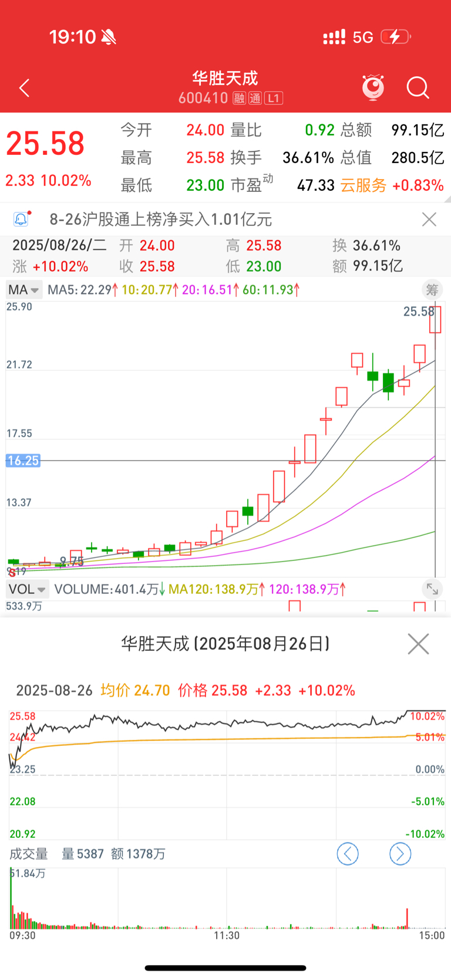451x980 pixels.
Task: Tap the 10:20.77 moving average value
Action: 150,289
